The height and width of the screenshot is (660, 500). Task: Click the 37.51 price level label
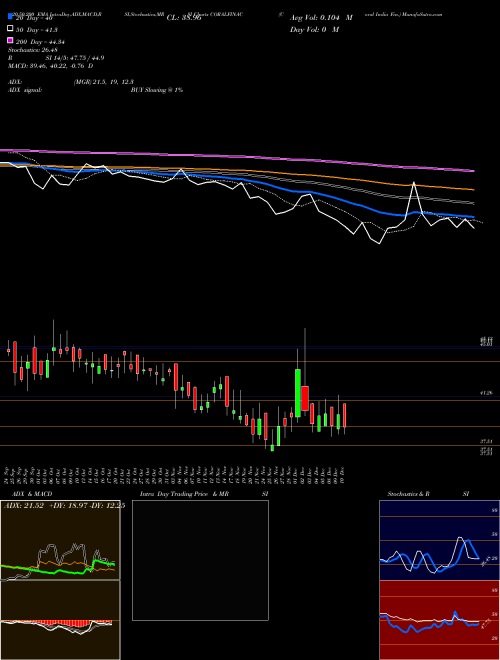coord(486,441)
